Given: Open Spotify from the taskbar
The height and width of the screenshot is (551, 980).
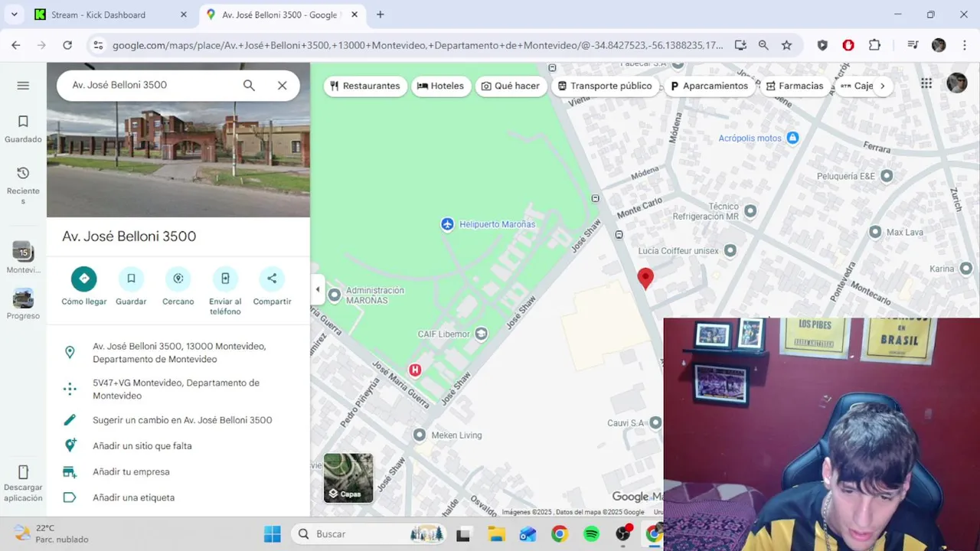Looking at the screenshot, I should [x=591, y=534].
